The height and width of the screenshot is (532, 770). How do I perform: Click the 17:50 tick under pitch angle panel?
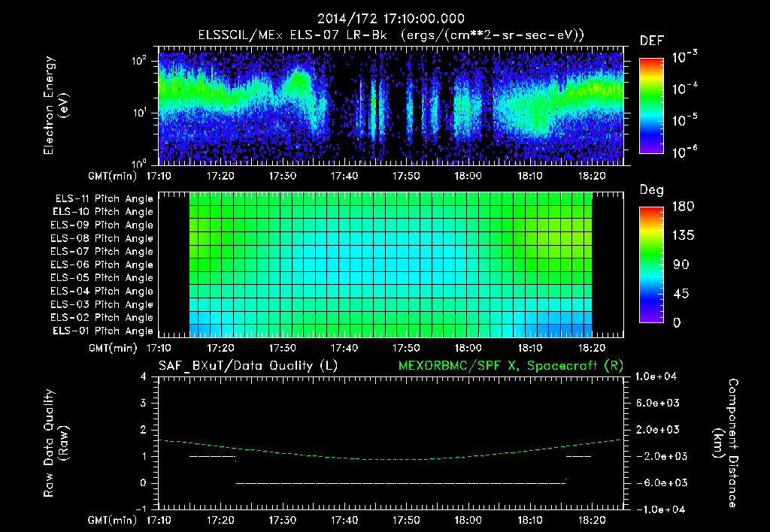click(x=406, y=348)
